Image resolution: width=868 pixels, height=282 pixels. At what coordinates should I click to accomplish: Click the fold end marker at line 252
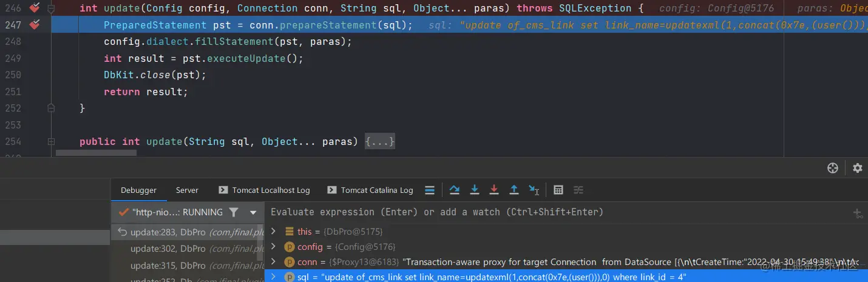coord(51,108)
